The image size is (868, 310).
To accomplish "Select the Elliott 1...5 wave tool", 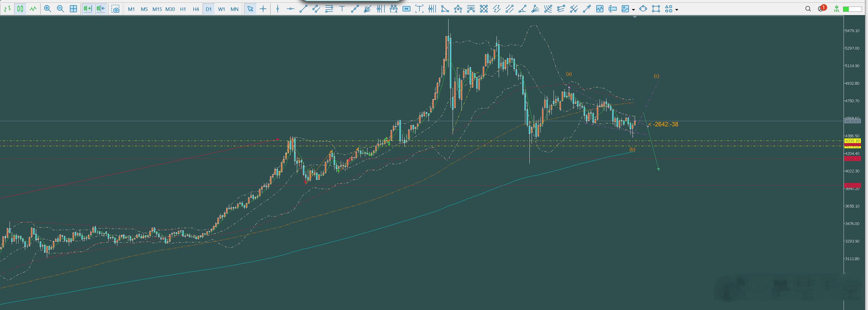I will point(394,9).
